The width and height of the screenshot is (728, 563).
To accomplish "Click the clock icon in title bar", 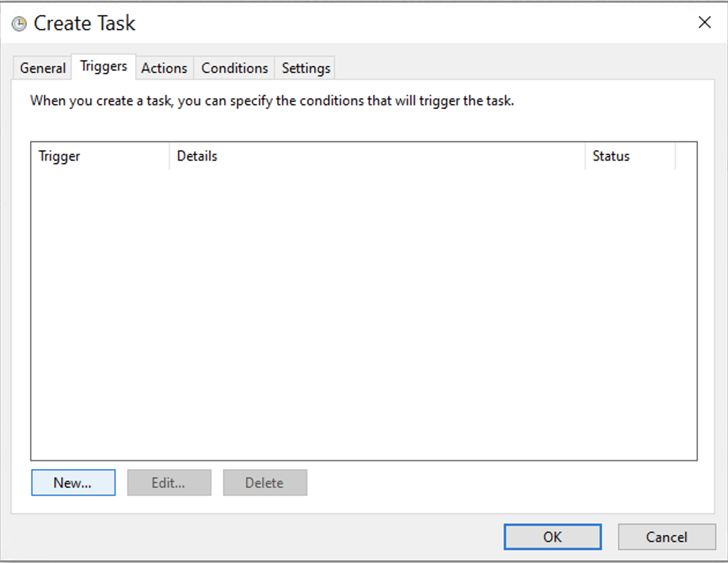I will (19, 23).
